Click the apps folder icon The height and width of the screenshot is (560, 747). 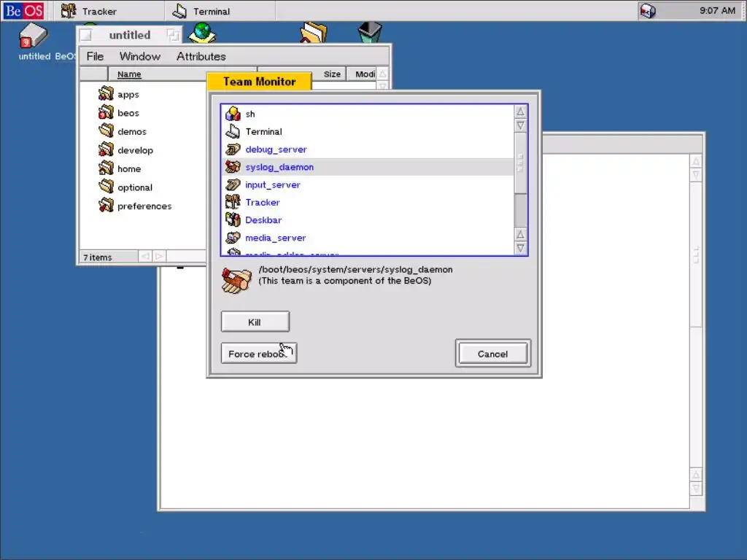(106, 93)
